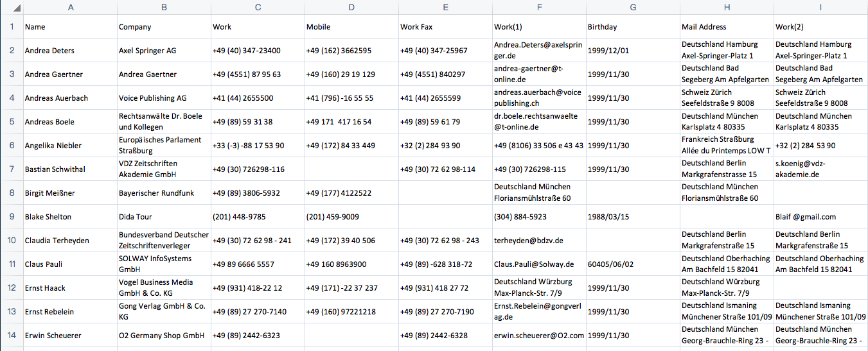This screenshot has height=351, width=868.
Task: Click the 'Mail Address' header cell
Action: pos(727,27)
